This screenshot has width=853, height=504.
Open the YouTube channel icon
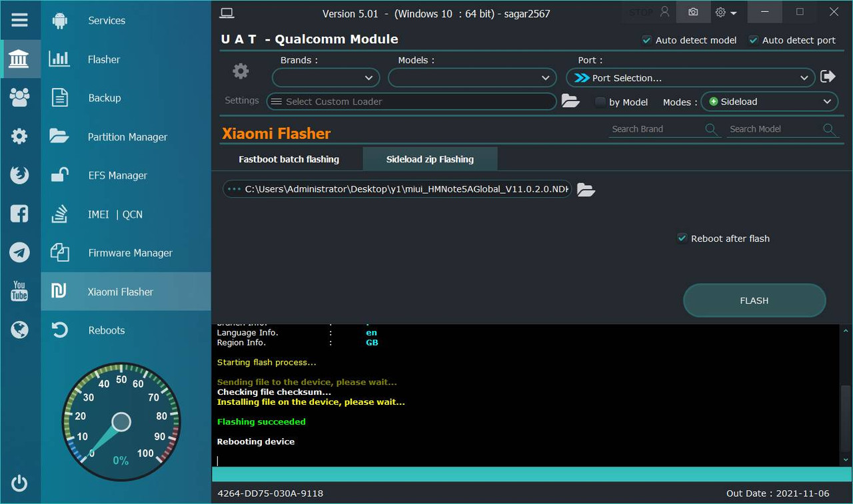click(x=20, y=291)
